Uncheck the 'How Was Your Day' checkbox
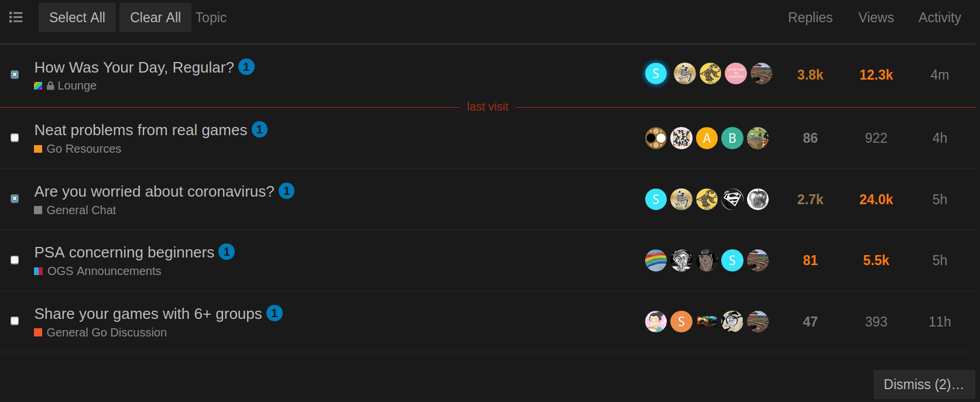 pyautogui.click(x=15, y=75)
